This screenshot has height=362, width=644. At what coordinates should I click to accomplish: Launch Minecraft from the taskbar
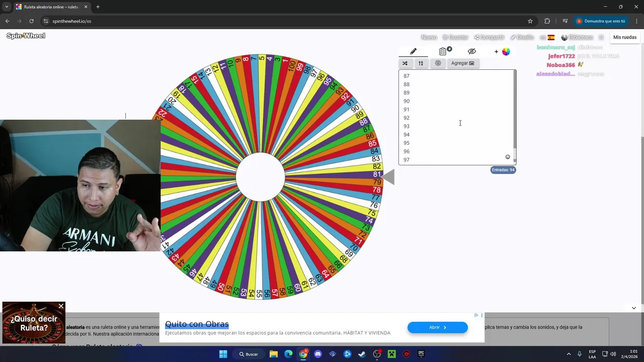pos(391,354)
